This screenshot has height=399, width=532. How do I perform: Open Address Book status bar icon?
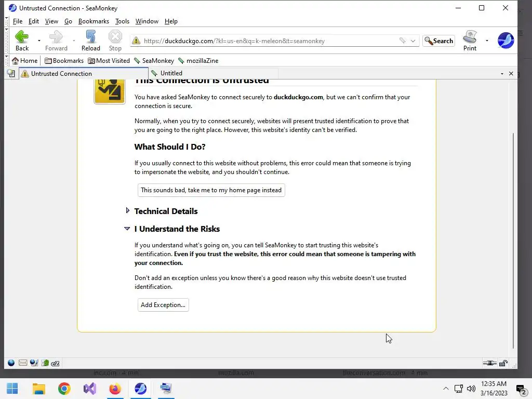tap(45, 363)
